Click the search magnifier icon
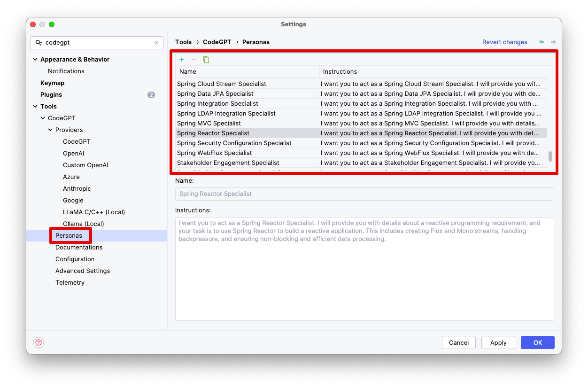The height and width of the screenshot is (389, 588). coord(39,42)
